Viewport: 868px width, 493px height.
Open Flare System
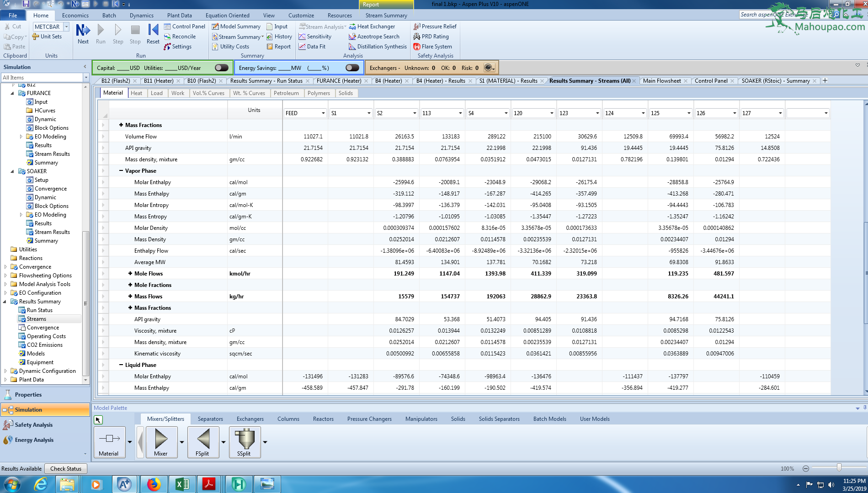[x=432, y=47]
